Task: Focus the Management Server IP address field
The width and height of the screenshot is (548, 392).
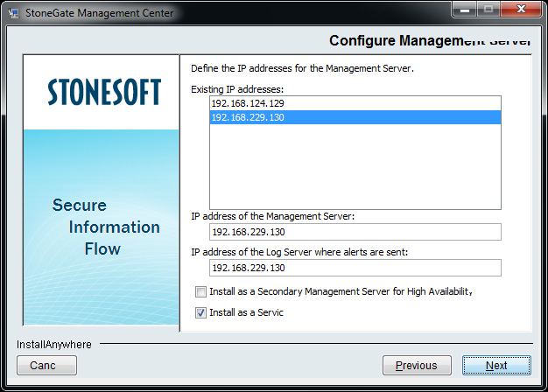Action: tap(355, 232)
